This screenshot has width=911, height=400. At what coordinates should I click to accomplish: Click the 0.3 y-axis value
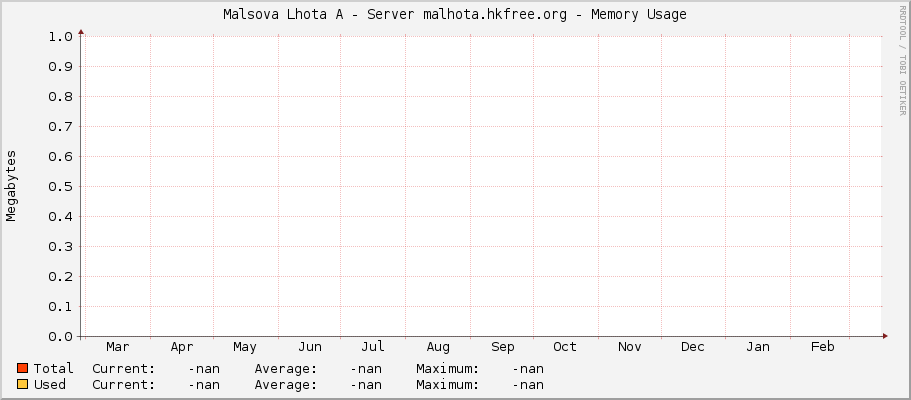point(60,247)
